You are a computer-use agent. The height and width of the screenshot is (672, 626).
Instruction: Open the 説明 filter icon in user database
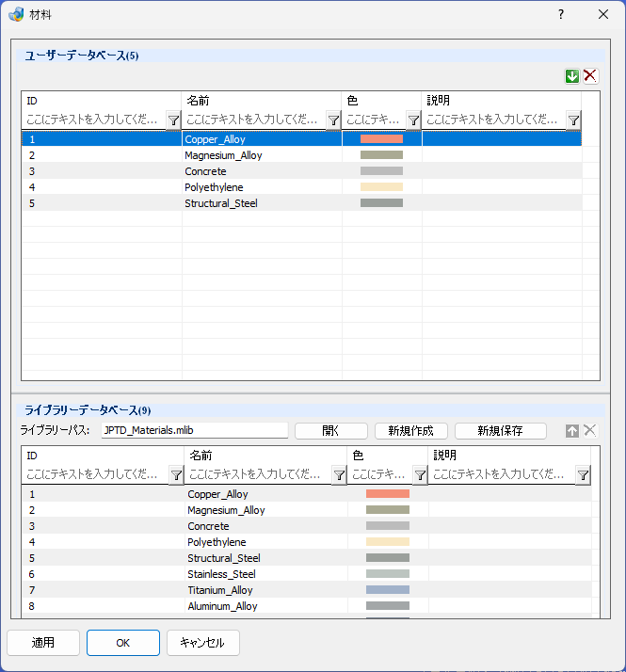click(573, 120)
